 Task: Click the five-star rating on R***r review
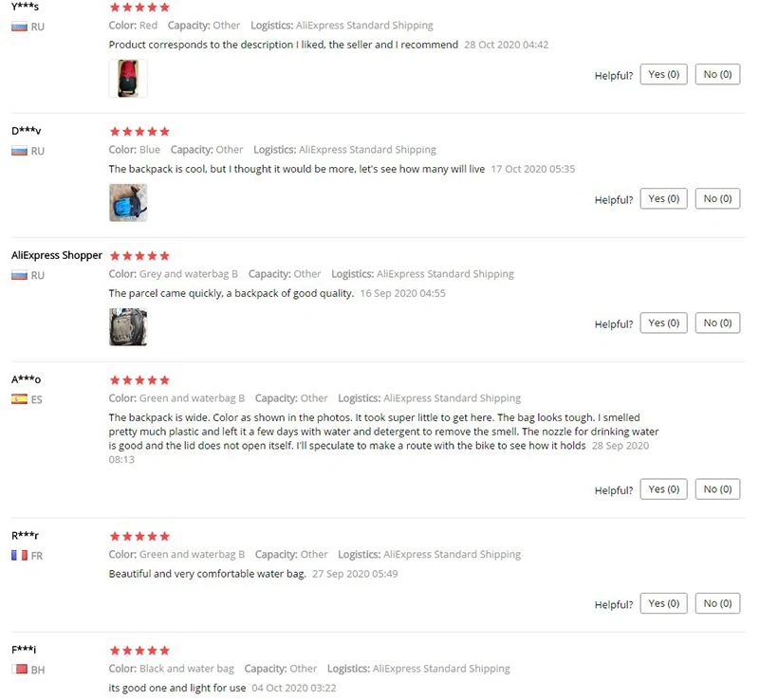[x=139, y=536]
